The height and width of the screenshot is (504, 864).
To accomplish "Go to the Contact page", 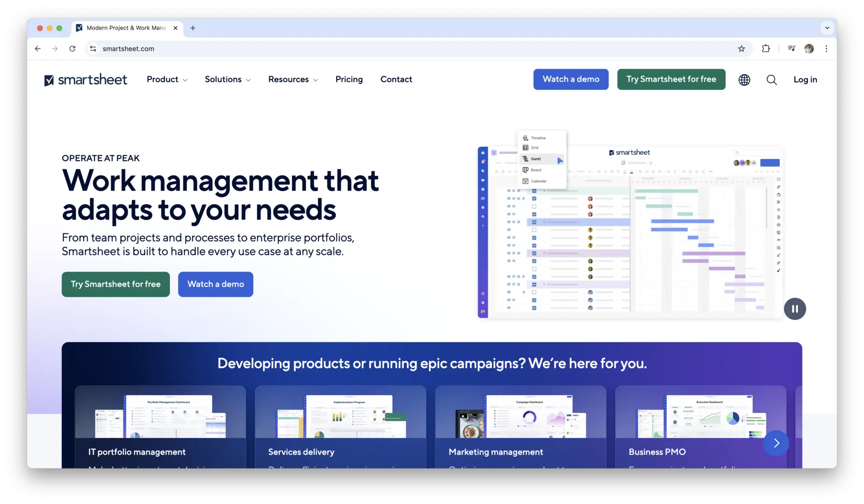I will tap(396, 79).
